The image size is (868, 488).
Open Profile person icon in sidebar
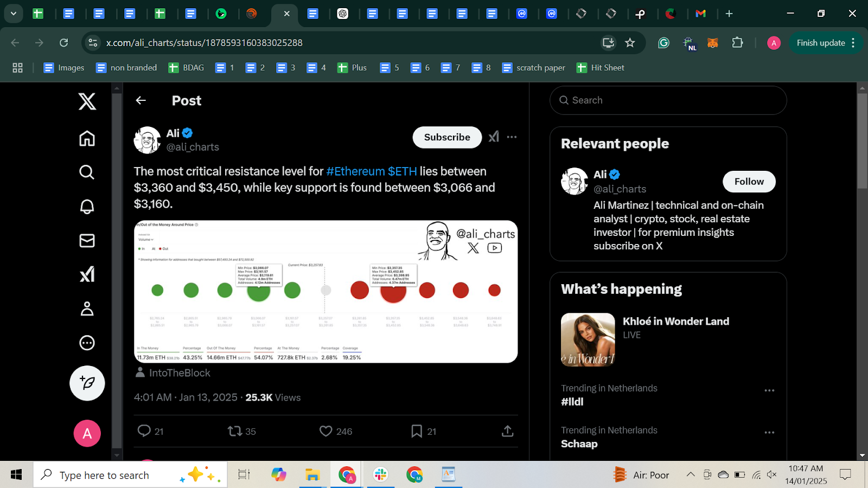click(x=87, y=309)
